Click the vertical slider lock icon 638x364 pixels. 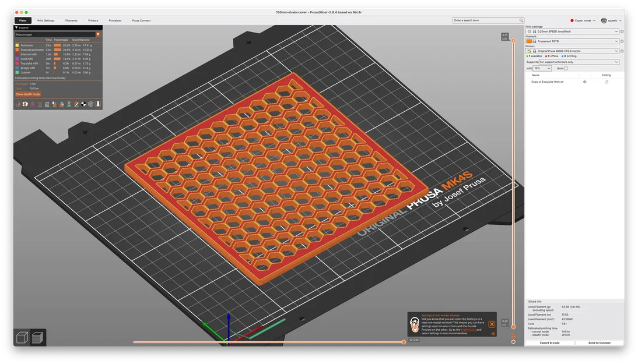(x=513, y=336)
